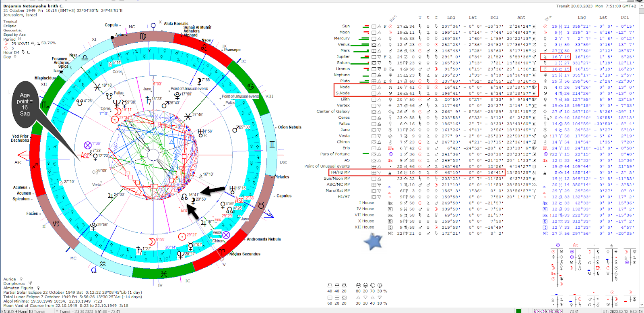
Task: Click the natal Sun glyph at 27°34'
Action: click(x=115, y=119)
